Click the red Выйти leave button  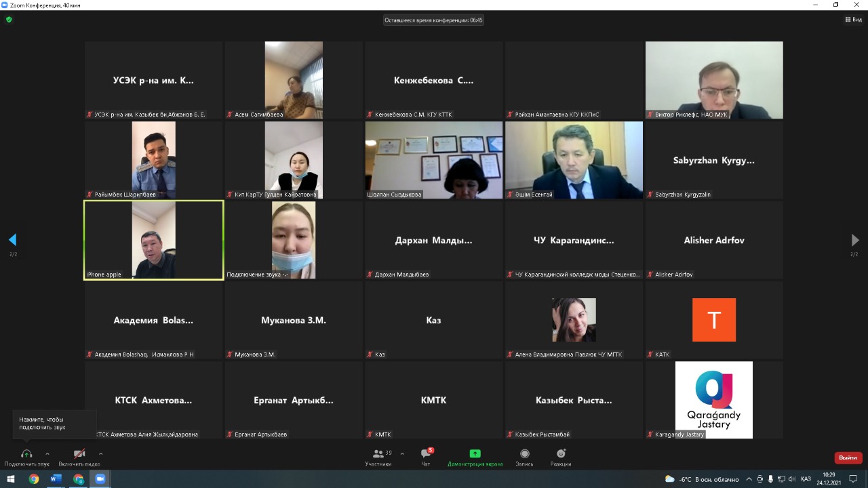848,457
